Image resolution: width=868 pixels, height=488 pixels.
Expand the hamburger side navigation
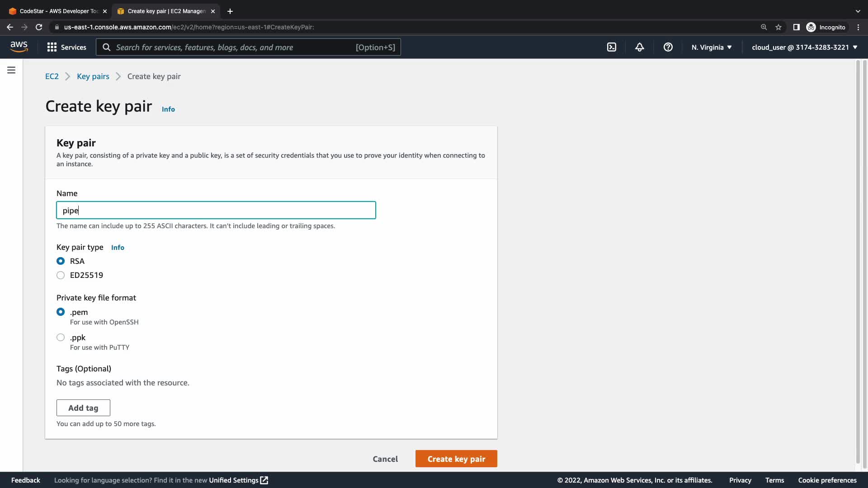tap(11, 70)
